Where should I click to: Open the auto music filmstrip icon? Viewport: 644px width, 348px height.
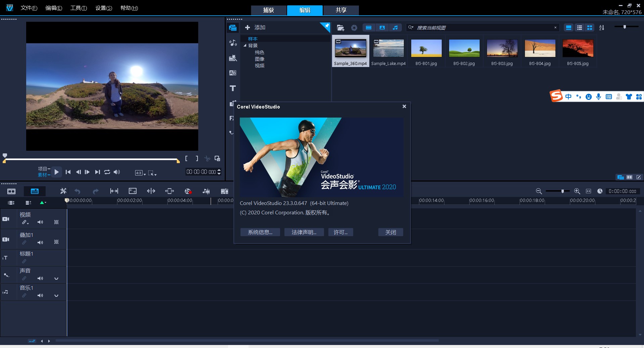pos(224,191)
